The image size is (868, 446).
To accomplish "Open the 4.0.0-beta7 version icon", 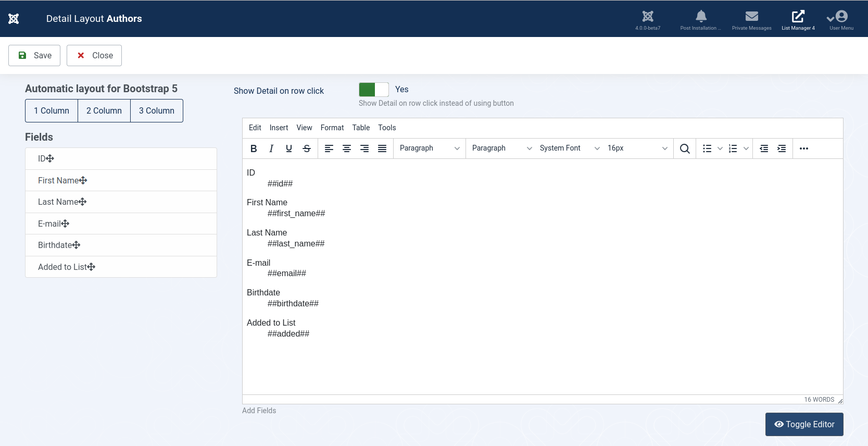I will pyautogui.click(x=648, y=20).
